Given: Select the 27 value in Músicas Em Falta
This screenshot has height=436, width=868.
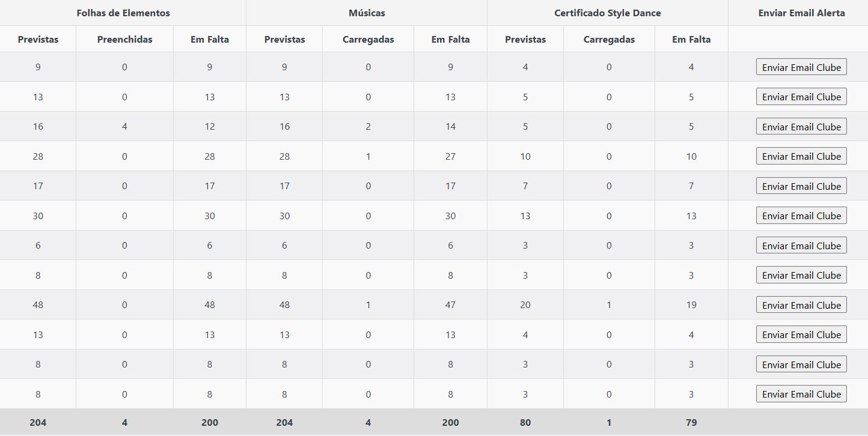Looking at the screenshot, I should (x=450, y=156).
